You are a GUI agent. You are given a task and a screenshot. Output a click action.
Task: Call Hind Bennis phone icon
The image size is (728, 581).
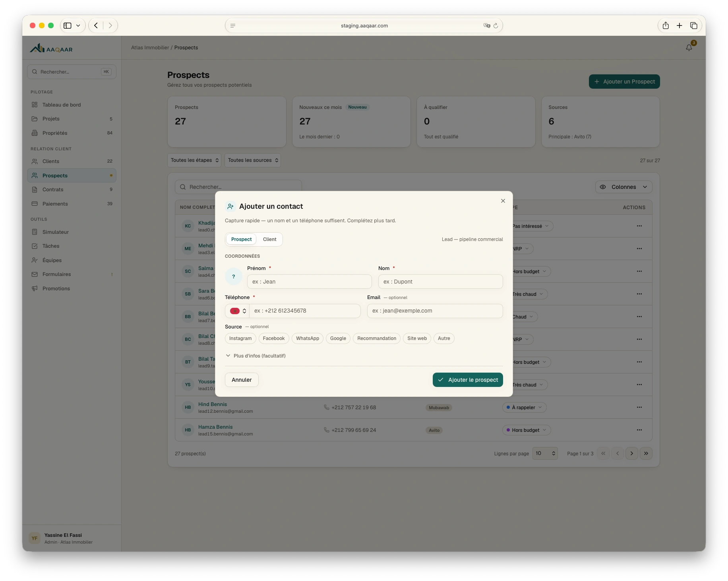pos(327,407)
